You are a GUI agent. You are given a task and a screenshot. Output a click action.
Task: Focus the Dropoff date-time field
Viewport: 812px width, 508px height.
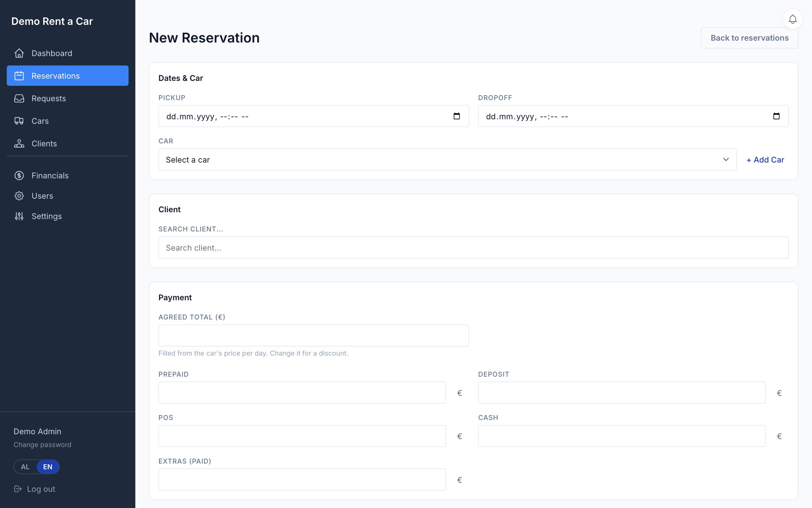(x=633, y=116)
